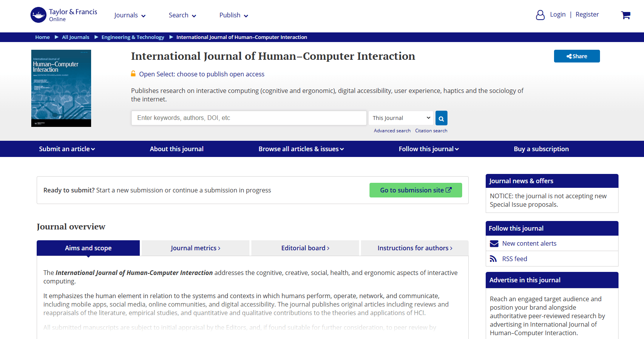Click the Share button
The width and height of the screenshot is (644, 339).
click(577, 56)
